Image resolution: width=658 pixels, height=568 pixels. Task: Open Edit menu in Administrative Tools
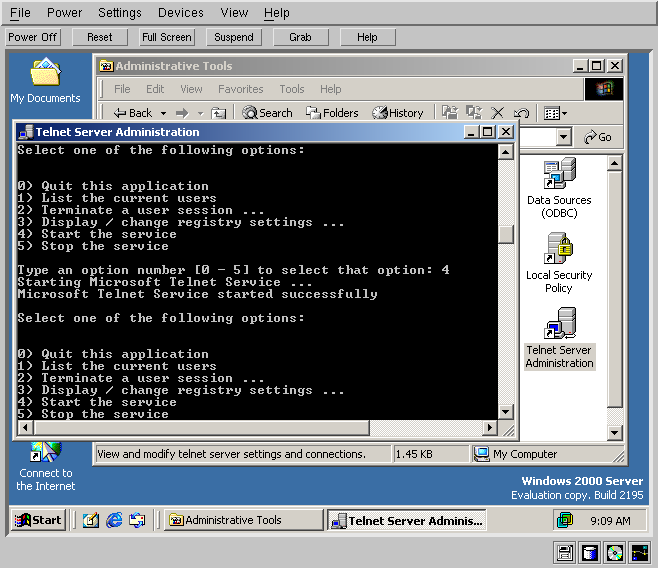pos(155,89)
